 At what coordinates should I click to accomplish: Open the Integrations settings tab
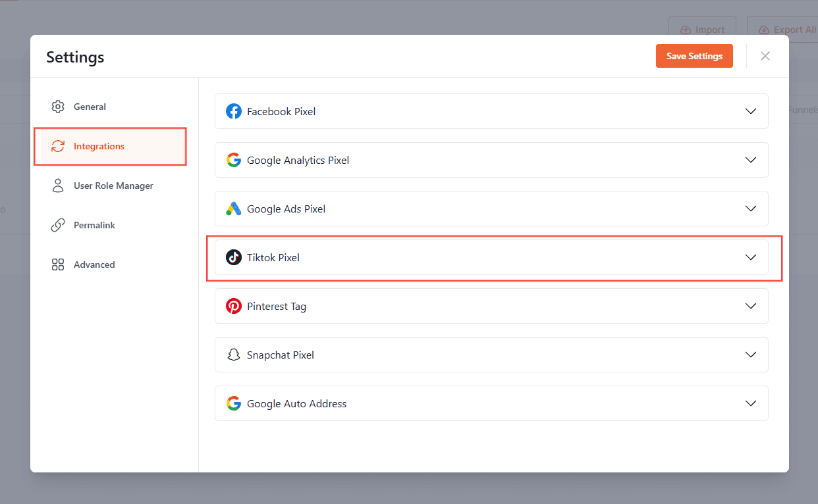pos(99,146)
